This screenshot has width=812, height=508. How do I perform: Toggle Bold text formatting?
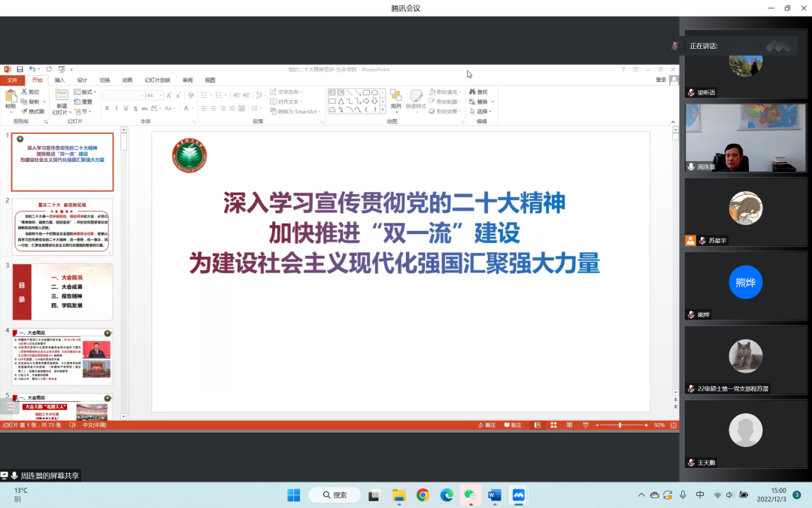coord(107,108)
